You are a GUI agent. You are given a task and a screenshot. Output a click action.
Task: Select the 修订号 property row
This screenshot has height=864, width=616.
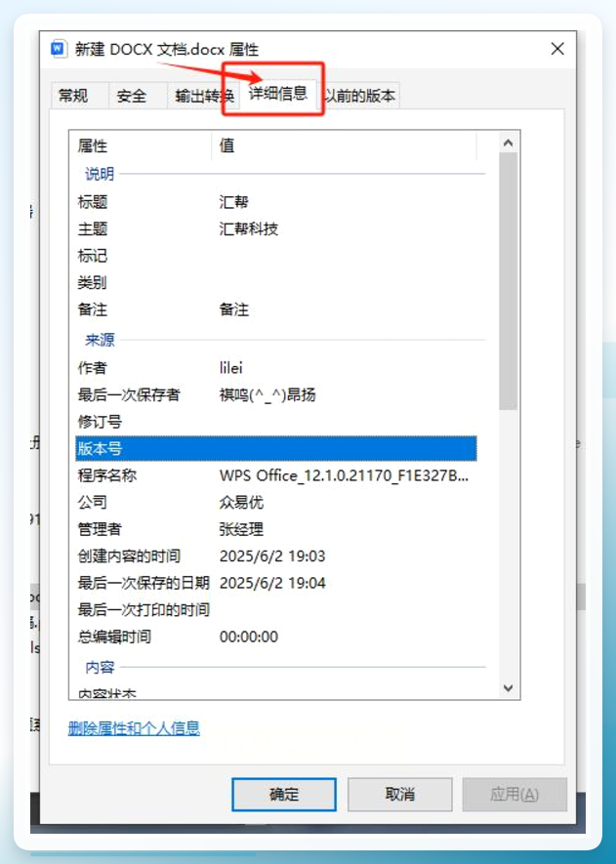pyautogui.click(x=275, y=422)
